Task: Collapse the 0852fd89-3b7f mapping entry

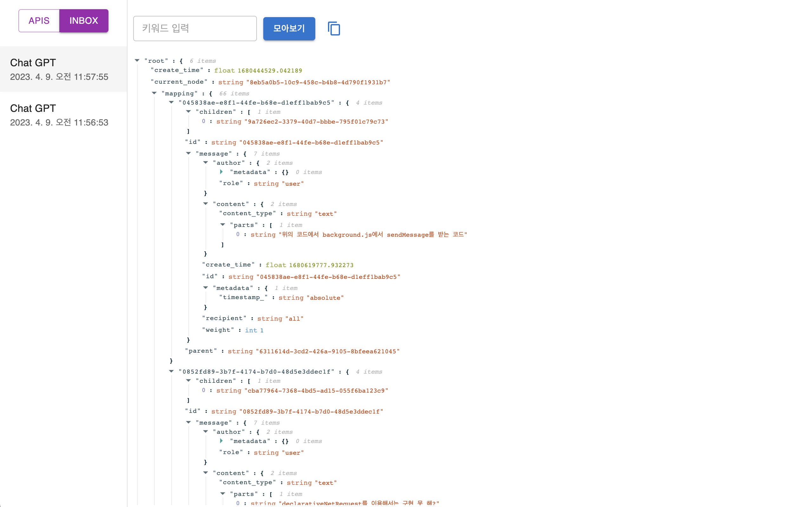Action: pos(172,371)
